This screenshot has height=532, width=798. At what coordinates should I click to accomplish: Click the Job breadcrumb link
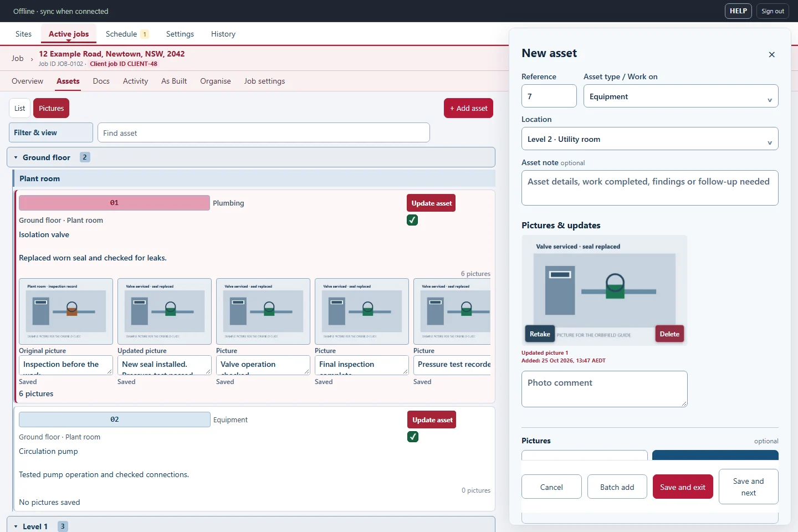18,58
